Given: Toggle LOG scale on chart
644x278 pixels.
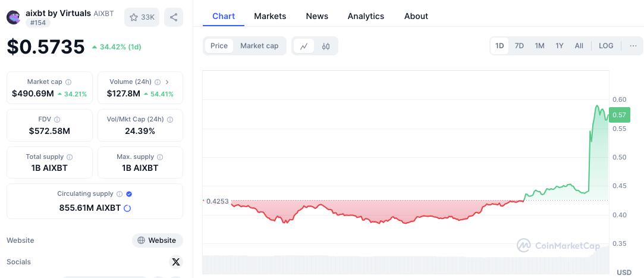Looking at the screenshot, I should (606, 46).
